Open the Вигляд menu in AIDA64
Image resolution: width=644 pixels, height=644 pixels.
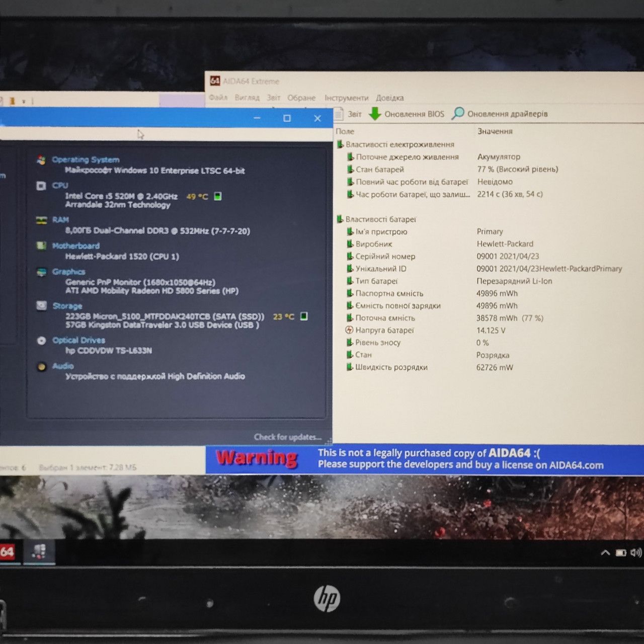(247, 98)
